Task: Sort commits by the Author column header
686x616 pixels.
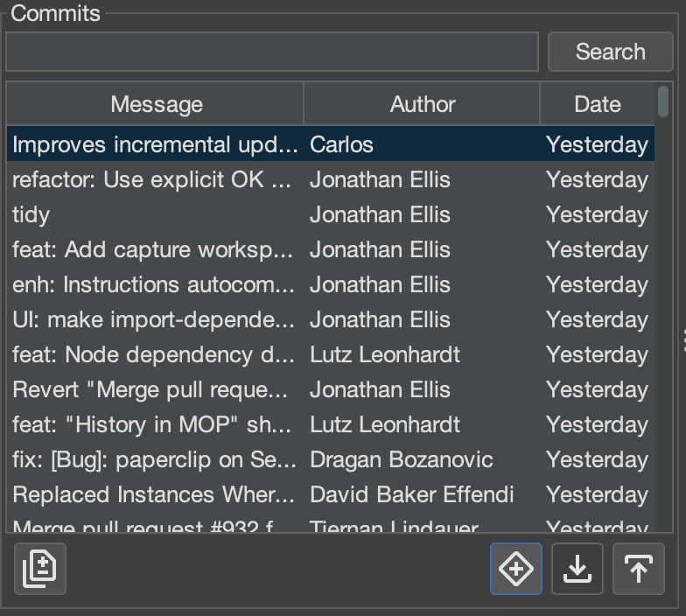Action: click(x=422, y=104)
